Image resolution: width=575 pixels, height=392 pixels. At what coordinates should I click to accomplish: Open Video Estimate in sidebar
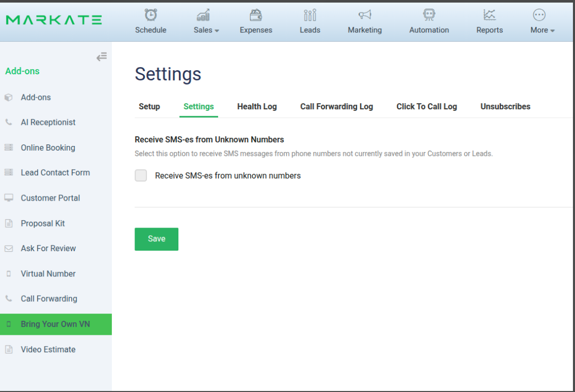tap(48, 350)
